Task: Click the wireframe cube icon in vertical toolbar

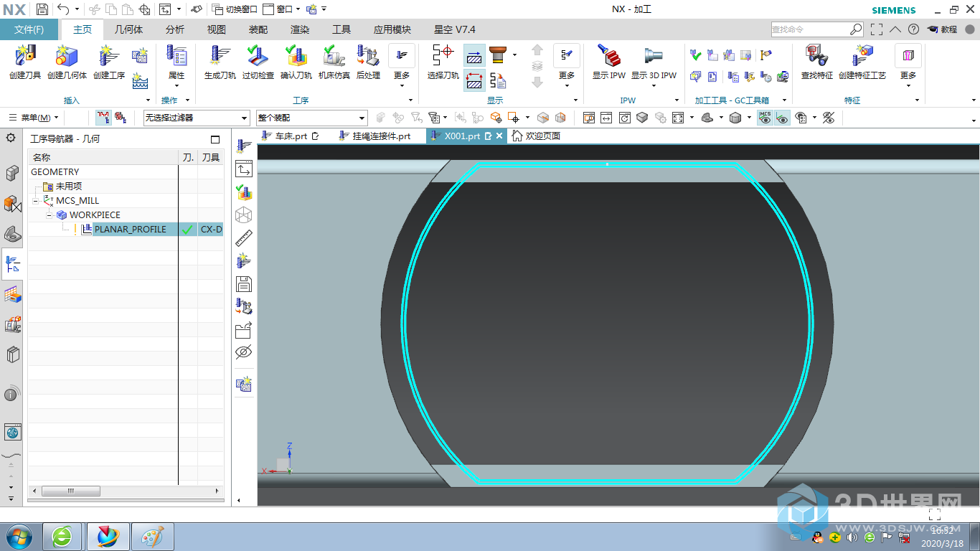Action: (244, 215)
